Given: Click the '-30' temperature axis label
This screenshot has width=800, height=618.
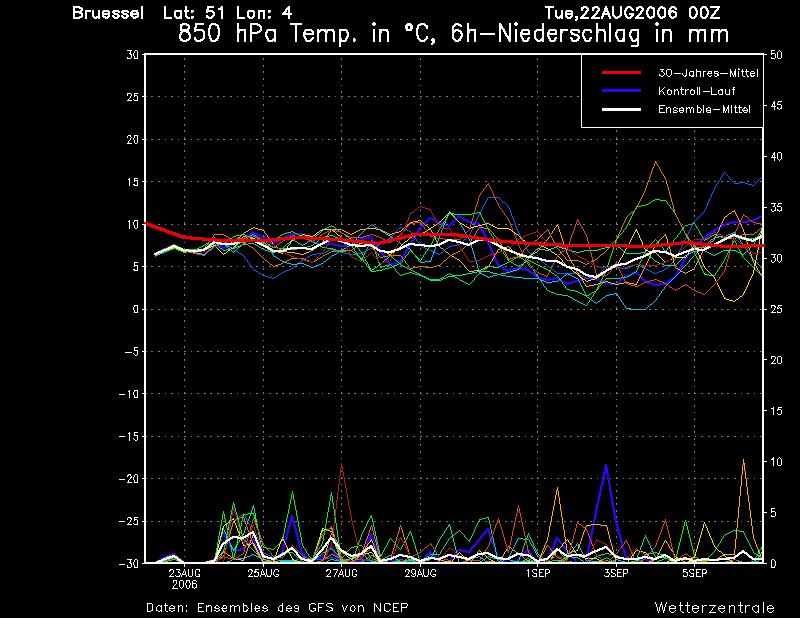Looking at the screenshot, I should [x=129, y=563].
